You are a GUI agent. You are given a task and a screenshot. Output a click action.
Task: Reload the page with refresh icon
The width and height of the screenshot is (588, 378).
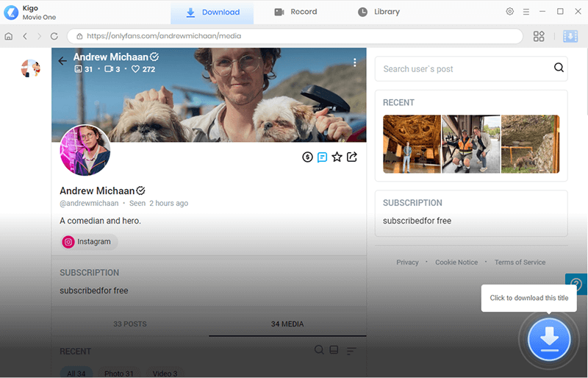(54, 36)
